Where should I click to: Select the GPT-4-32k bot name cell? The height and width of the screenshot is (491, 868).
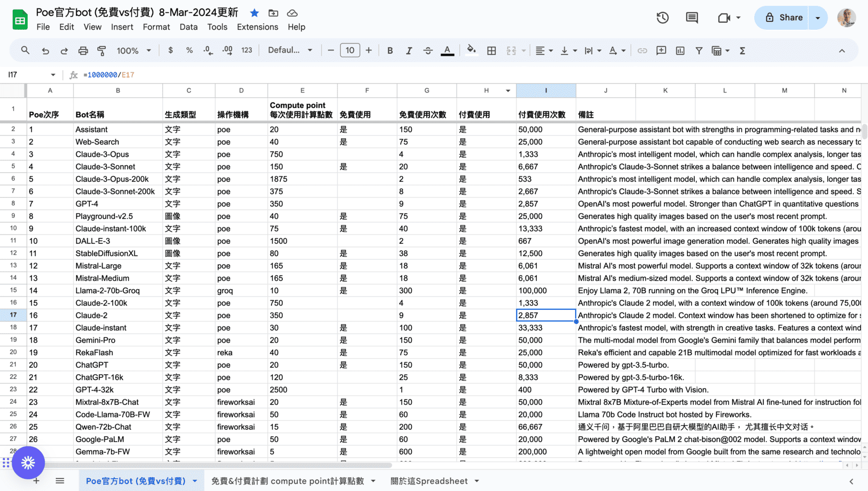coord(118,390)
